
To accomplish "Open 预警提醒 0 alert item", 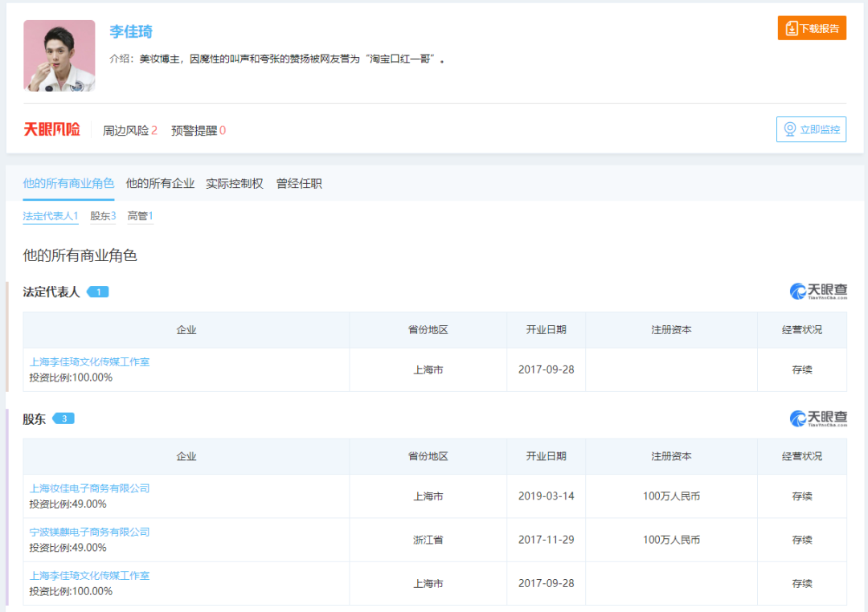I will click(199, 131).
